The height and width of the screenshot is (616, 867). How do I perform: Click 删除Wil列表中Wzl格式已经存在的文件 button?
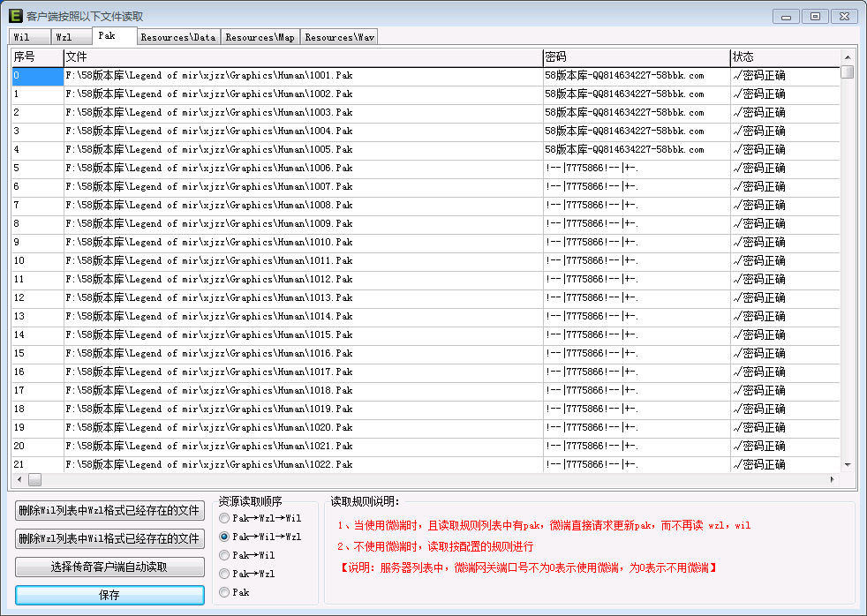click(109, 511)
